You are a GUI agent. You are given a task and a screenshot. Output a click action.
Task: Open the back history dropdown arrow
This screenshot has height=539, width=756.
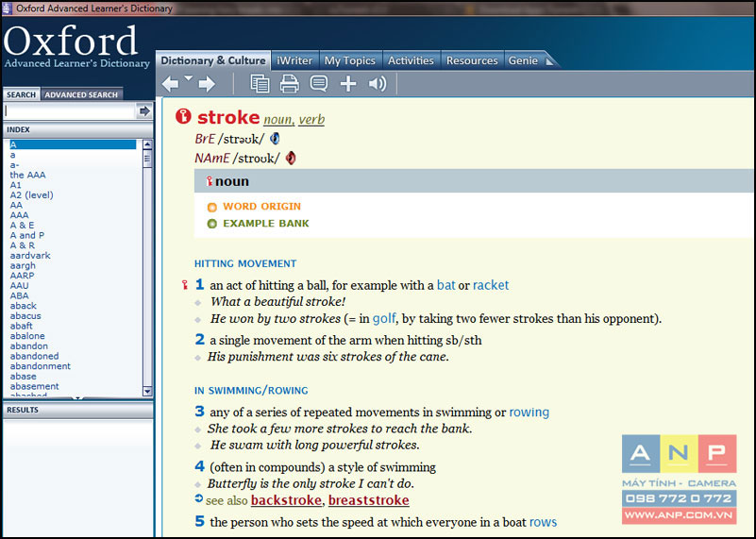(x=188, y=78)
